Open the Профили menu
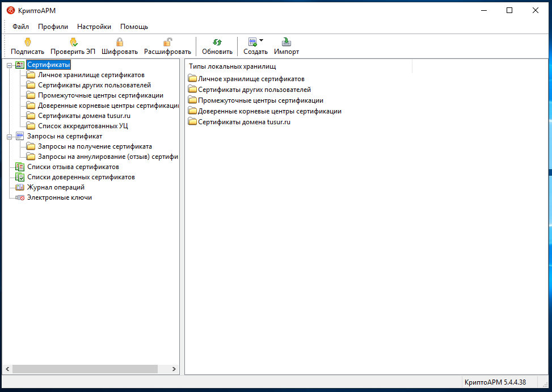This screenshot has width=552, height=392. [x=53, y=27]
